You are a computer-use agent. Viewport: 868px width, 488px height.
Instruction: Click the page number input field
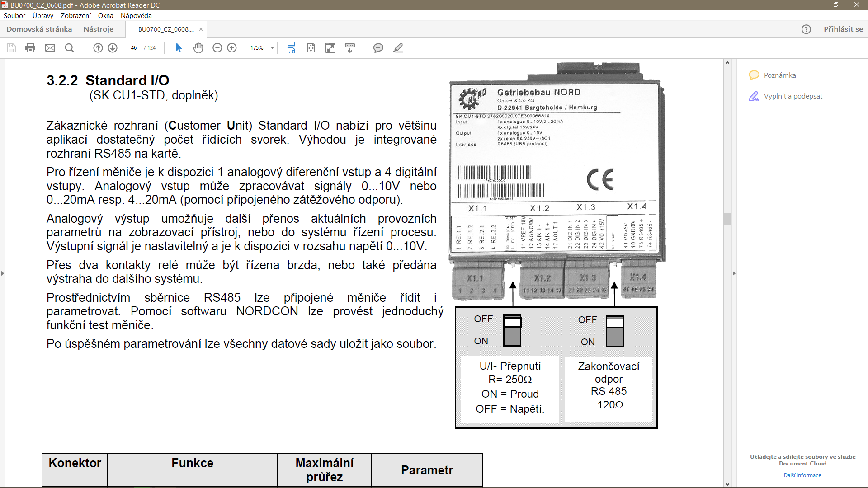point(134,48)
